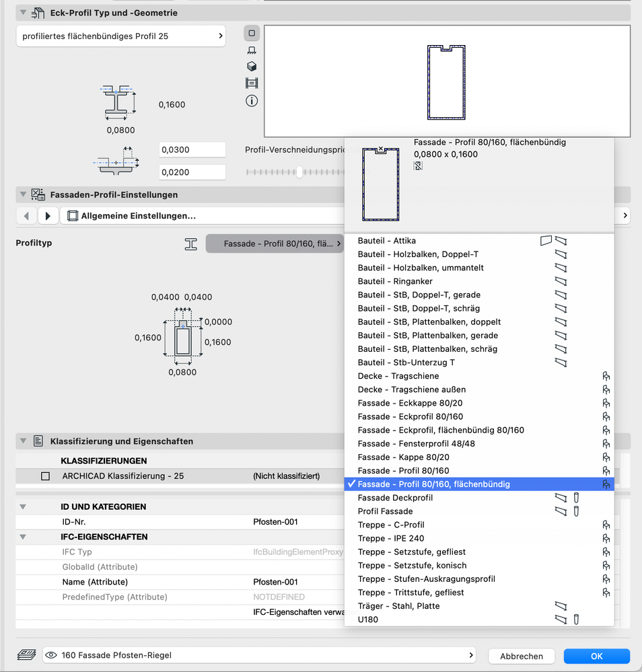Click the Fassaden-Profil-Einstellungen header icon
Screen dimensions: 642x672
coord(38,194)
